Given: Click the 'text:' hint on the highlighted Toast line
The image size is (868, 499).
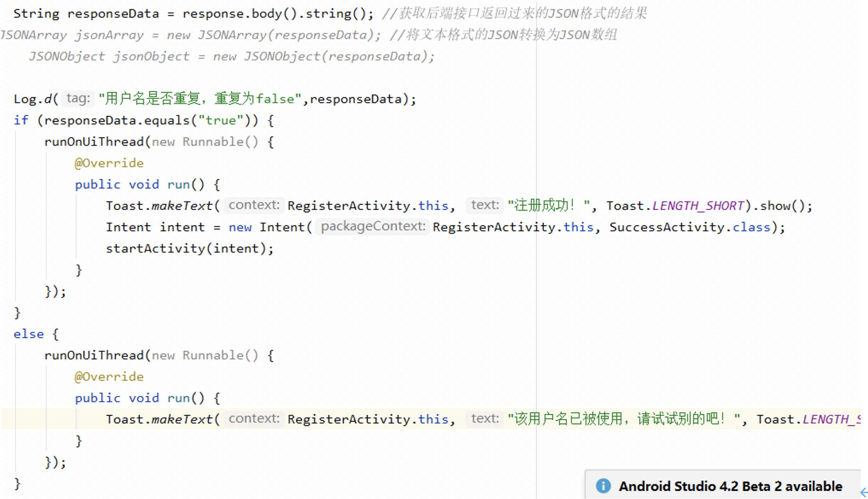Looking at the screenshot, I should click(x=484, y=419).
